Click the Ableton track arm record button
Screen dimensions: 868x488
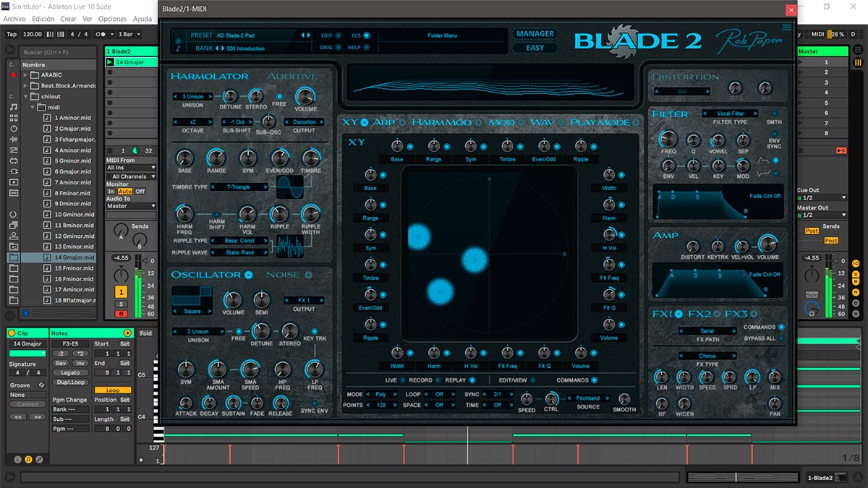click(x=121, y=314)
